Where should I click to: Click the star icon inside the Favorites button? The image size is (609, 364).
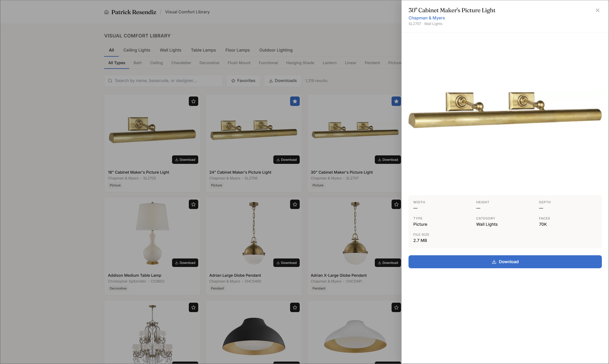[x=233, y=81]
